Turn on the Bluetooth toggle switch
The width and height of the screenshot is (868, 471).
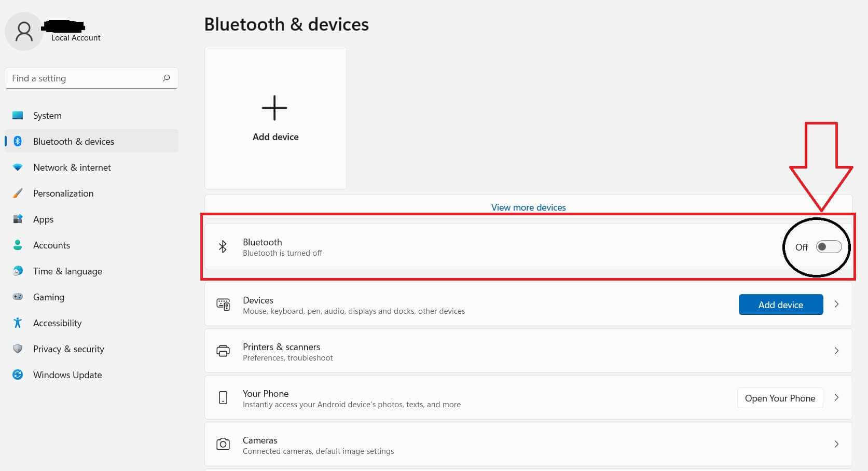pyautogui.click(x=829, y=247)
